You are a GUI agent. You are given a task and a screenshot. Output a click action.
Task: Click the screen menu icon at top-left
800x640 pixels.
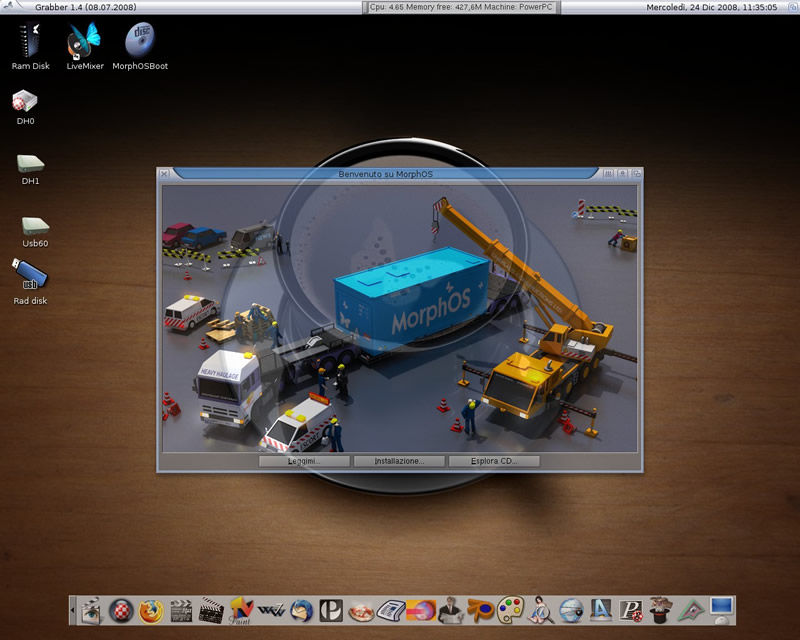click(8, 6)
